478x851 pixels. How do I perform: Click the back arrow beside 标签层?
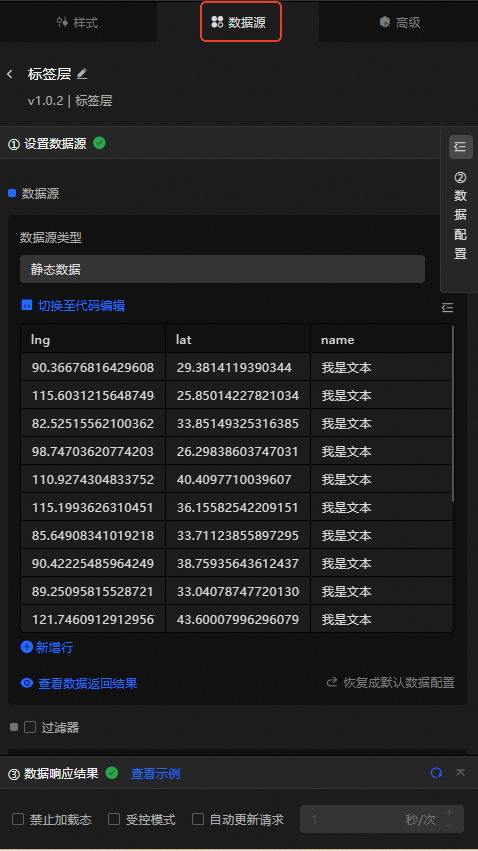coord(10,74)
